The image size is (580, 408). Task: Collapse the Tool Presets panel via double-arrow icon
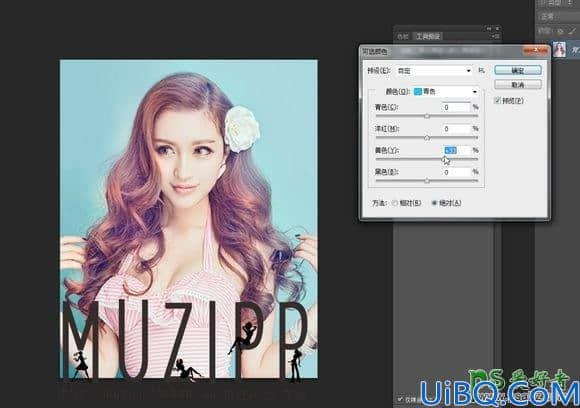tap(489, 28)
